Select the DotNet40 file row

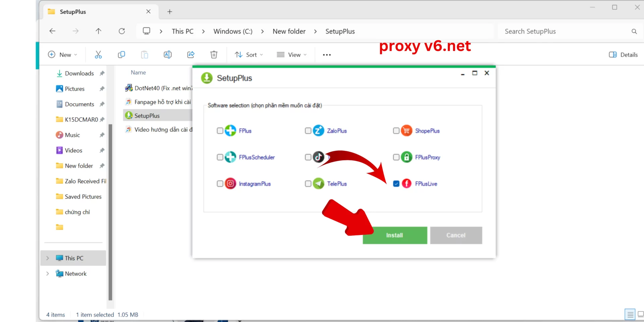158,88
